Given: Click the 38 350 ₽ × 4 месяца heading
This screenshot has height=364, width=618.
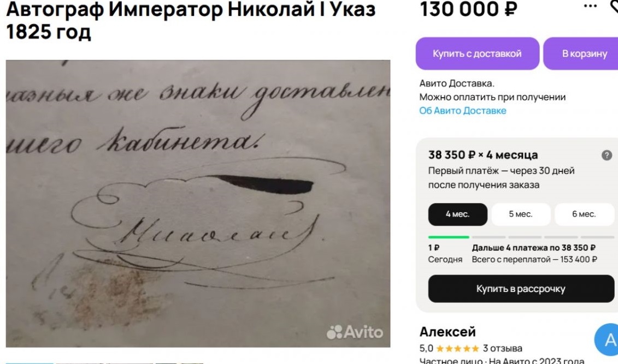Looking at the screenshot, I should coord(483,155).
